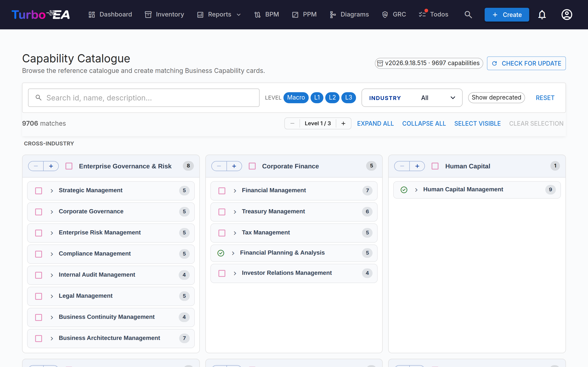The height and width of the screenshot is (367, 588).
Task: Open the Inventory menu item
Action: pyautogui.click(x=164, y=14)
